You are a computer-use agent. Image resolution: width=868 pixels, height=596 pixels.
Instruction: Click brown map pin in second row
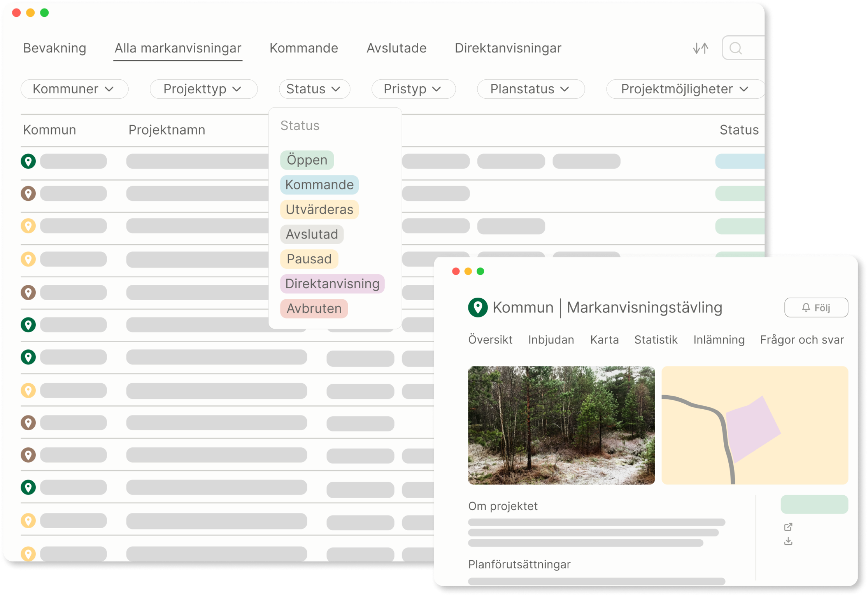tap(28, 193)
